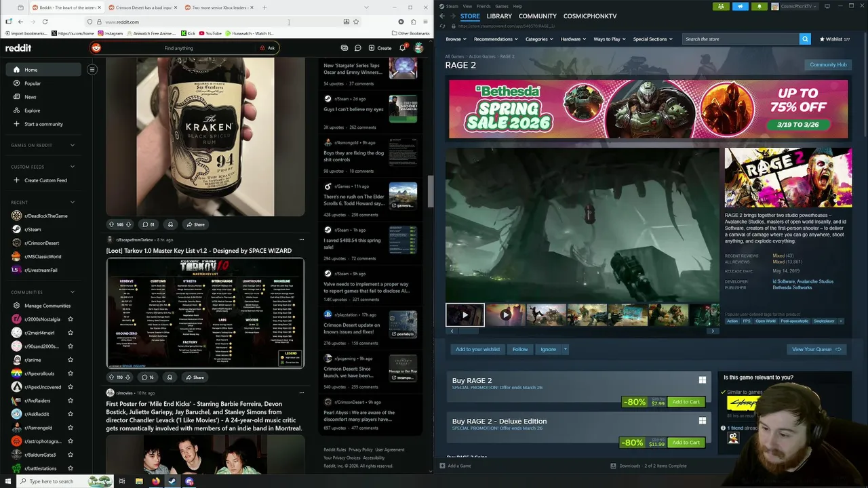Click Steam store search magnifier button
868x488 pixels.
(x=805, y=39)
